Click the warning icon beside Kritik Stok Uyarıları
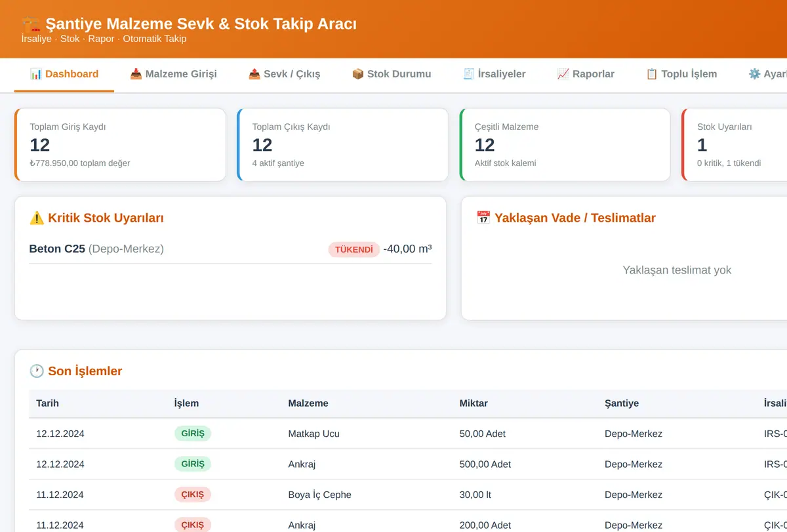Viewport: 787px width, 532px height. 37,218
